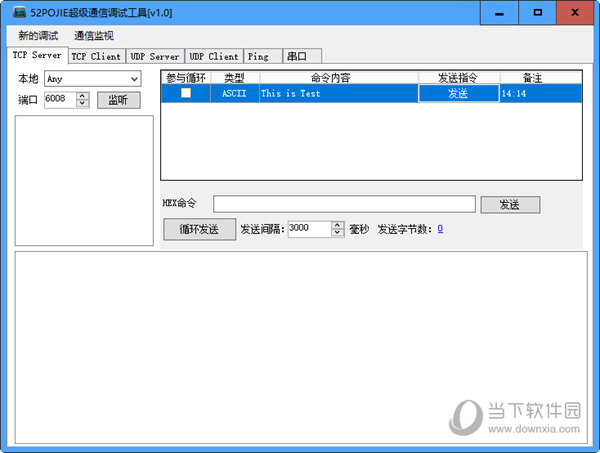
Task: Decrease send interval with down arrow
Action: pyautogui.click(x=337, y=233)
